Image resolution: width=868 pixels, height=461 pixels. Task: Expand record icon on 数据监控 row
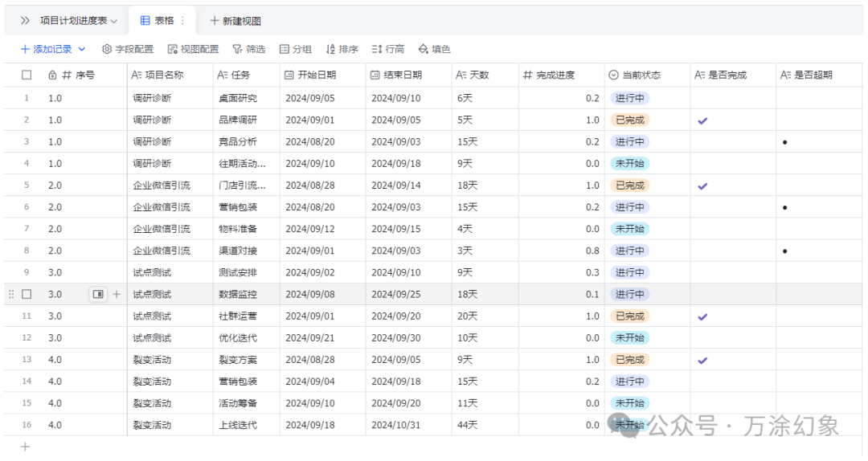click(98, 295)
